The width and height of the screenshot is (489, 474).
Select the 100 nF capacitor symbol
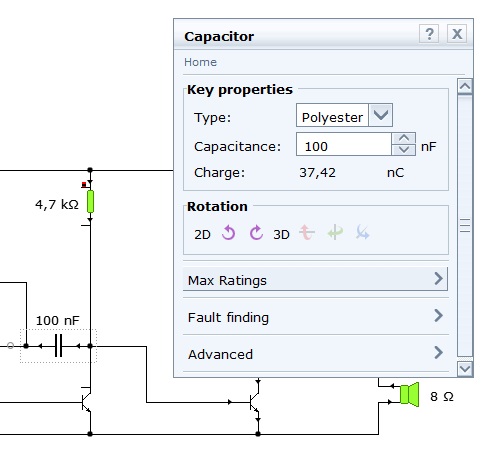[58, 346]
